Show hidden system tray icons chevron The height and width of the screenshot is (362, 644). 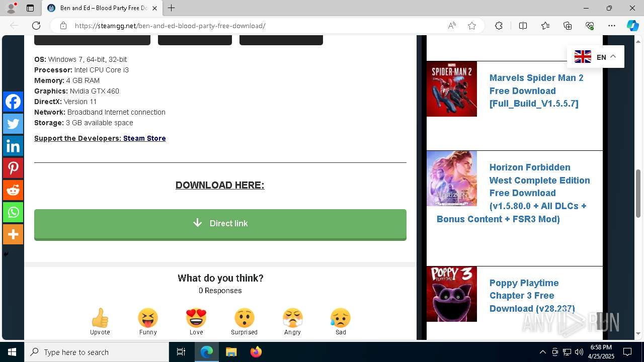point(542,352)
